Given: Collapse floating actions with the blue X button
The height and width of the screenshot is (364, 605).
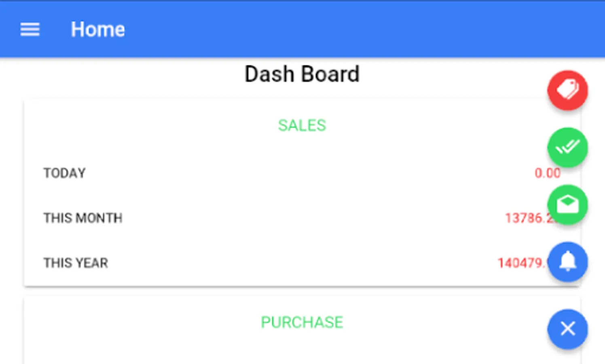Looking at the screenshot, I should pyautogui.click(x=567, y=329).
